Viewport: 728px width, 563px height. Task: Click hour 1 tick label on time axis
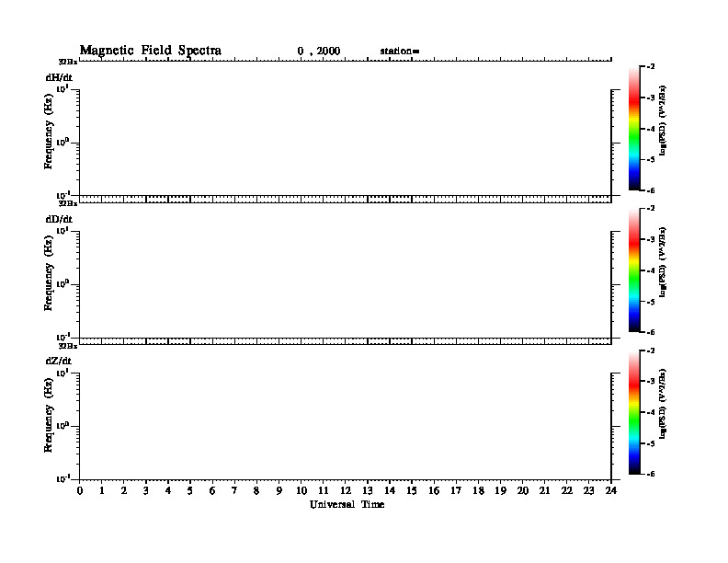pos(102,491)
